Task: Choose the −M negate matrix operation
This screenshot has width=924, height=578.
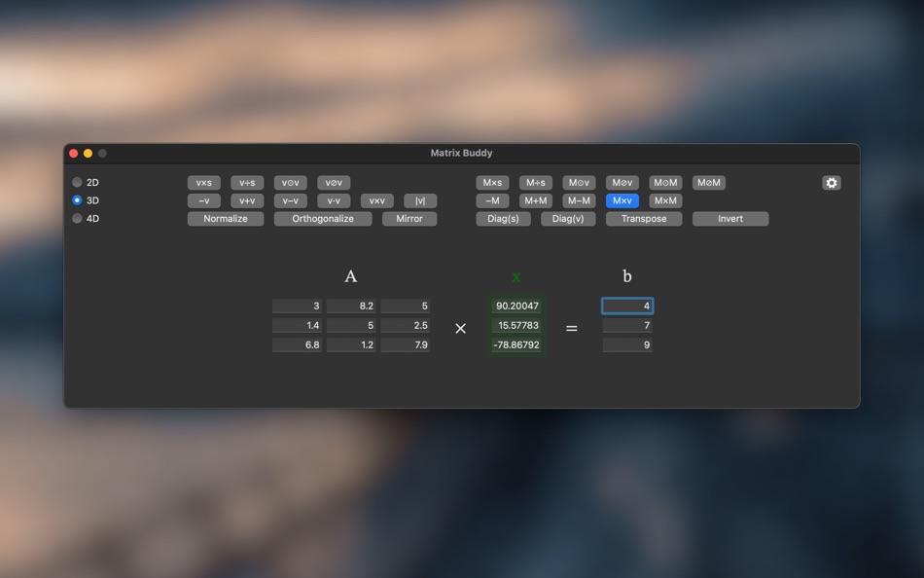Action: [493, 200]
